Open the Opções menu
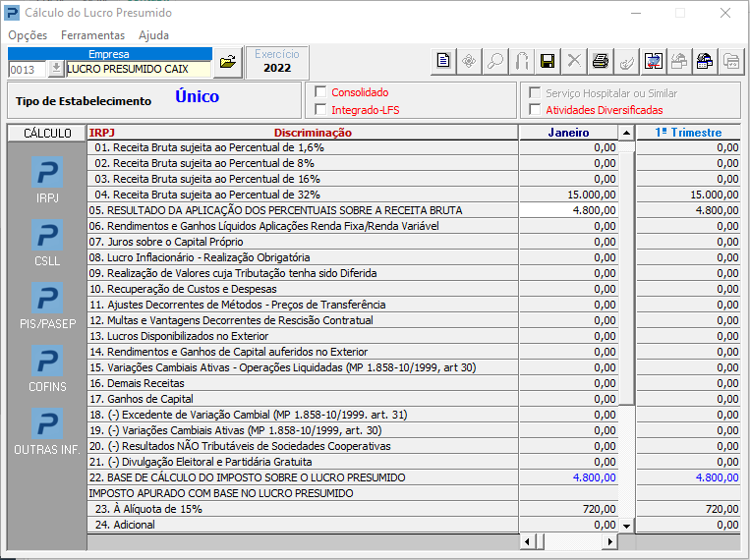Image resolution: width=750 pixels, height=560 pixels. pyautogui.click(x=28, y=35)
